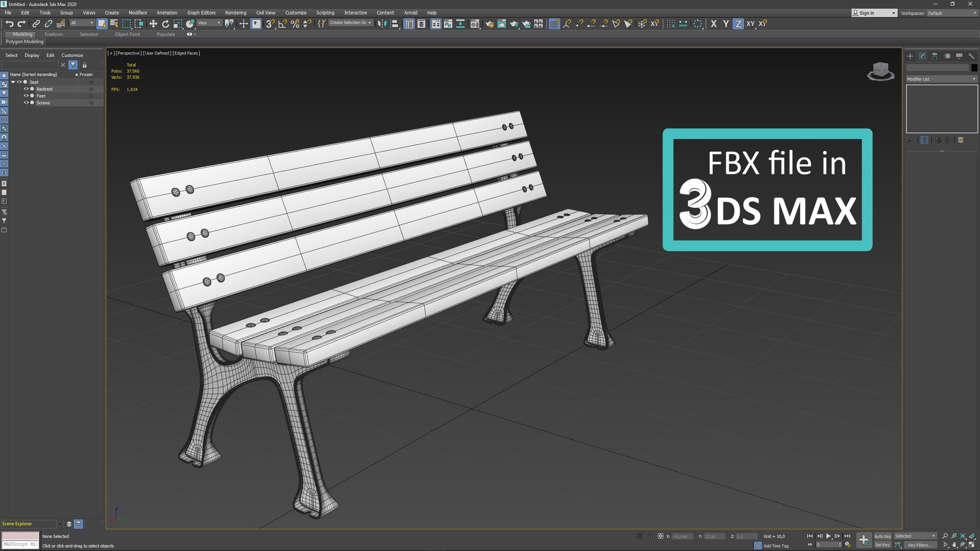
Task: Click the Undo arrow icon
Action: (9, 23)
